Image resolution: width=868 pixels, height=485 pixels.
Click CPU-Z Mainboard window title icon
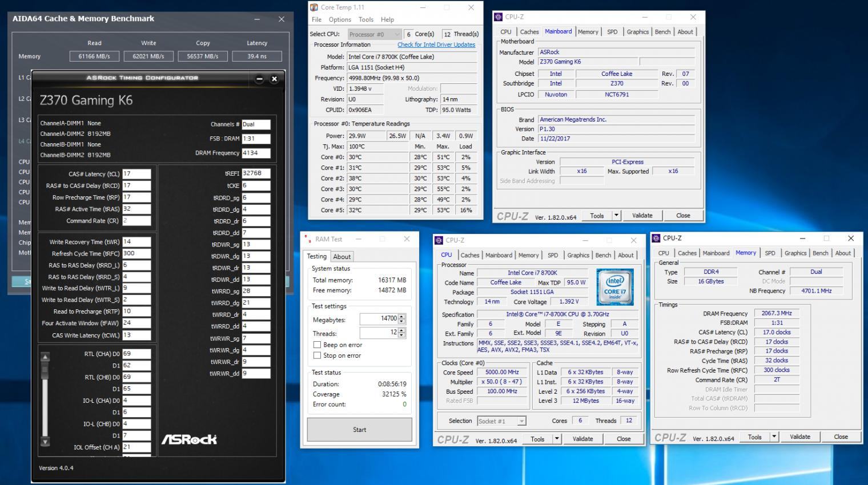tap(499, 17)
